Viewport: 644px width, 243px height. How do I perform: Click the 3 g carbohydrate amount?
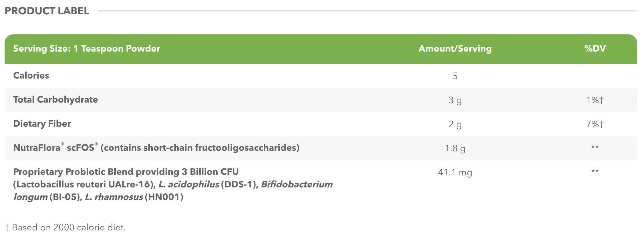tap(455, 100)
